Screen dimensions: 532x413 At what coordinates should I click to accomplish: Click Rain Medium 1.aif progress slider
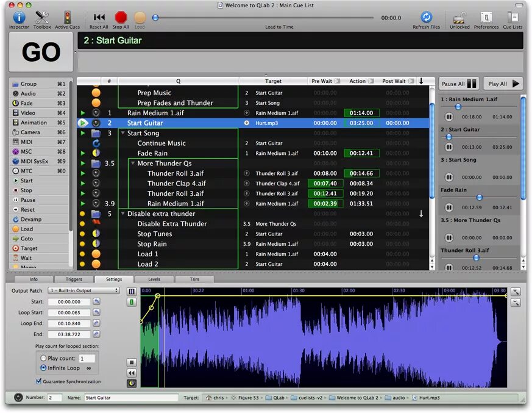[x=458, y=107]
